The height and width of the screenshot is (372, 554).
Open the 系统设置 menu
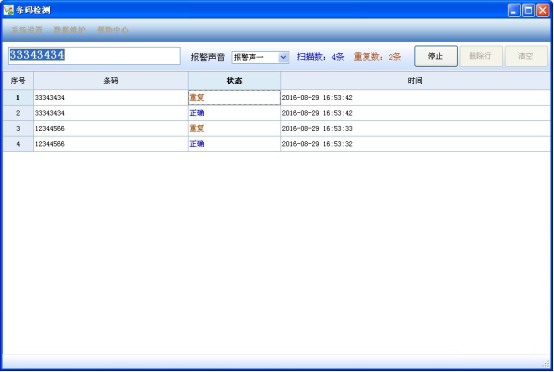(27, 30)
